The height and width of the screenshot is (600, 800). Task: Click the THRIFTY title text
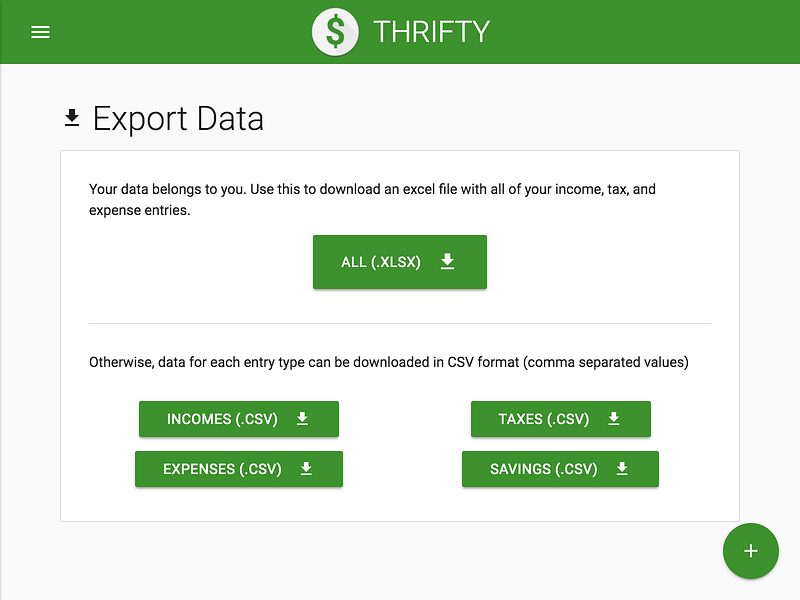click(x=431, y=31)
